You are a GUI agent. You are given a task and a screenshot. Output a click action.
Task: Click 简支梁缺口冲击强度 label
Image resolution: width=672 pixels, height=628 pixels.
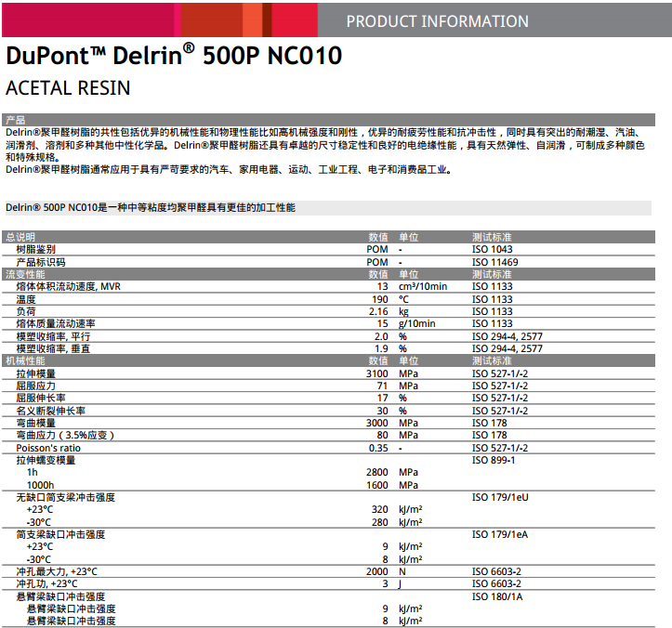tap(60, 534)
